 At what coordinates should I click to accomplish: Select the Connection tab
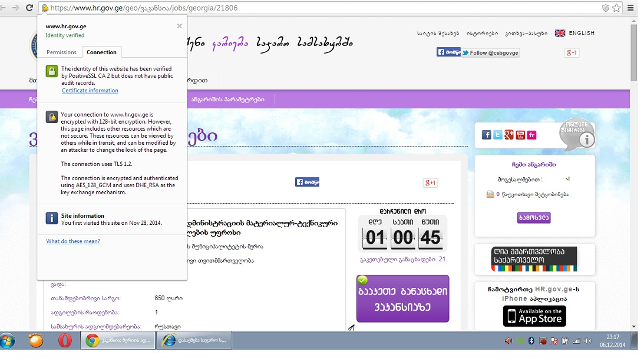tap(101, 52)
